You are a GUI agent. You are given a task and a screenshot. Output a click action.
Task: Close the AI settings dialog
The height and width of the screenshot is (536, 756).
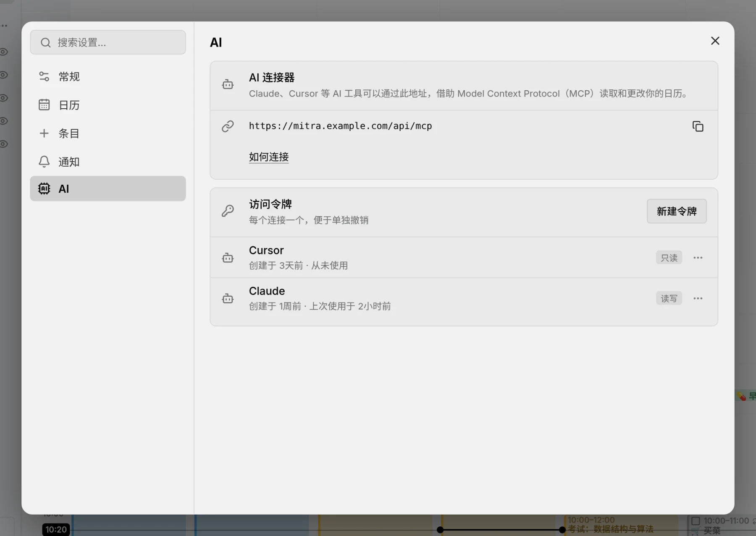(x=715, y=41)
